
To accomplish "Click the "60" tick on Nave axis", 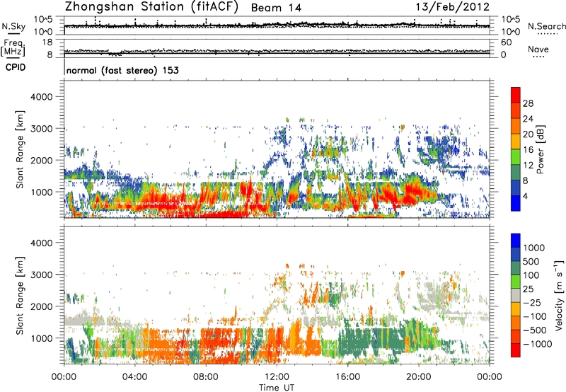I will pyautogui.click(x=506, y=42).
